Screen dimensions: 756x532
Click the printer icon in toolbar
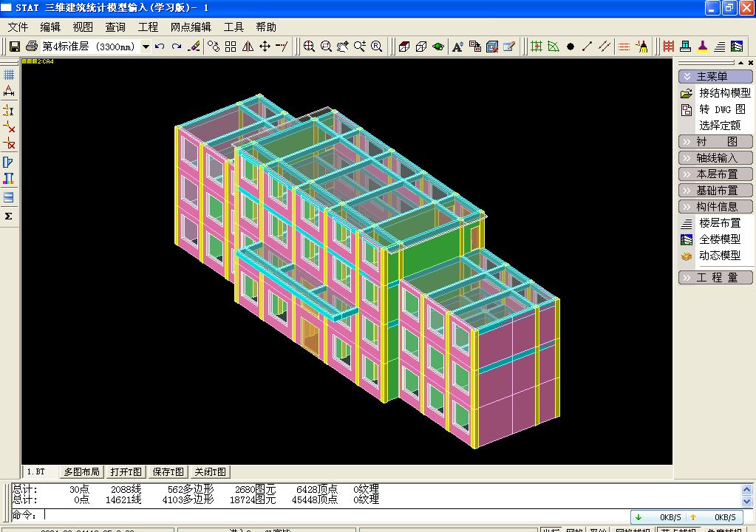(31, 47)
